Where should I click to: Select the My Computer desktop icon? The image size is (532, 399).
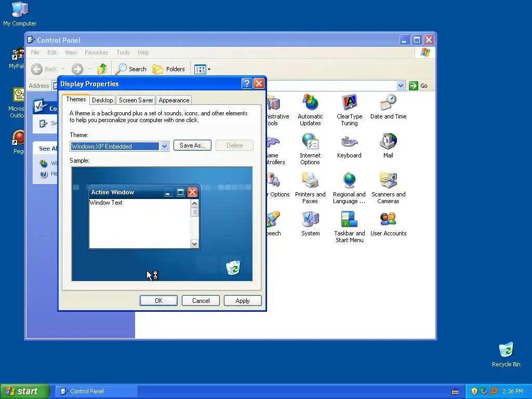(x=20, y=14)
